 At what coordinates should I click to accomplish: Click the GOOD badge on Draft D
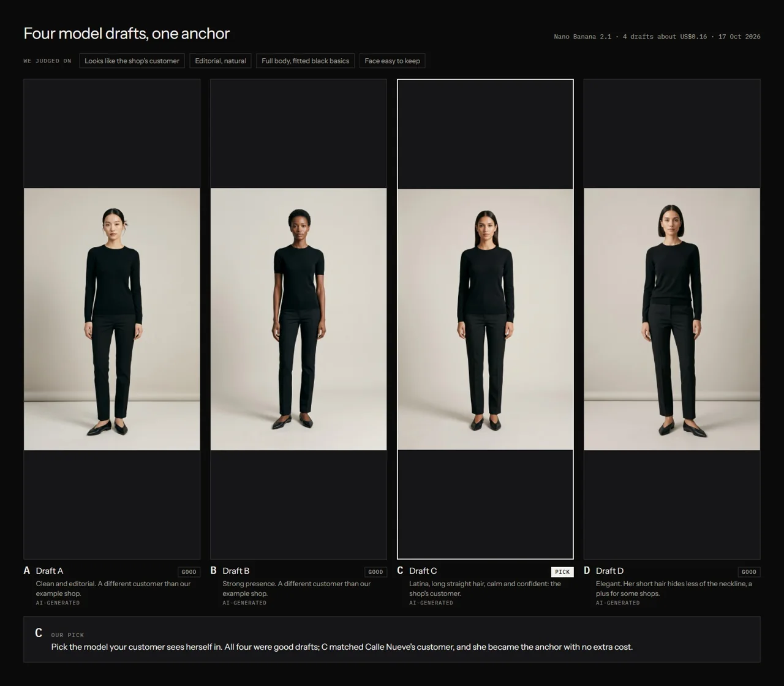coord(749,572)
